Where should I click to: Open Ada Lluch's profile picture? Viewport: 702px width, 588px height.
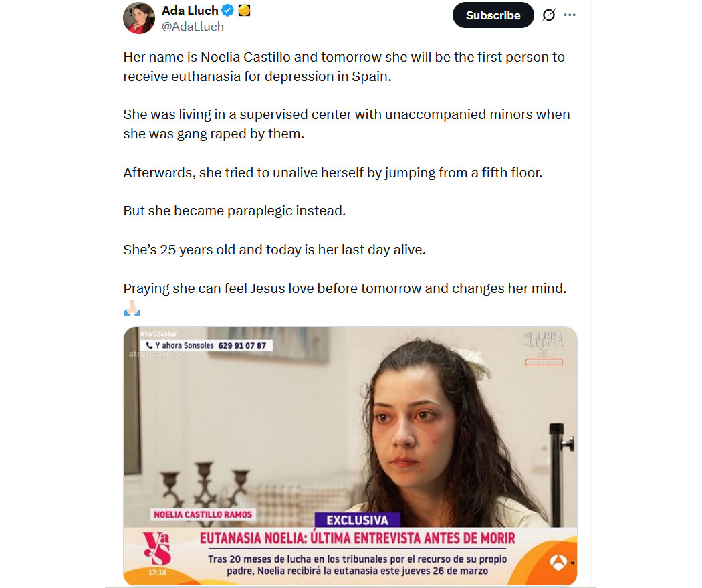click(x=139, y=18)
